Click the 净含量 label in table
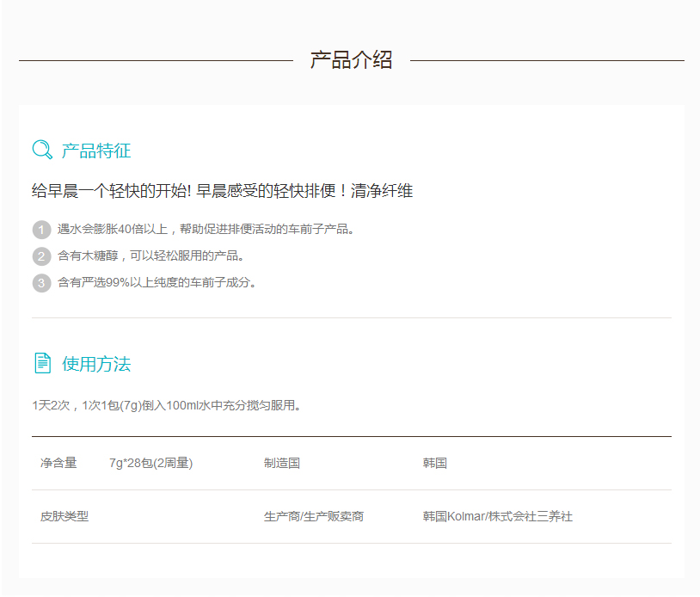700x597 pixels. pyautogui.click(x=58, y=463)
